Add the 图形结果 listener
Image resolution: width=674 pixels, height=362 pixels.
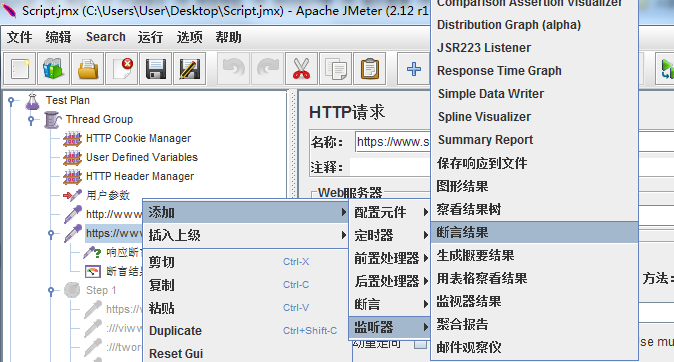coord(534,186)
